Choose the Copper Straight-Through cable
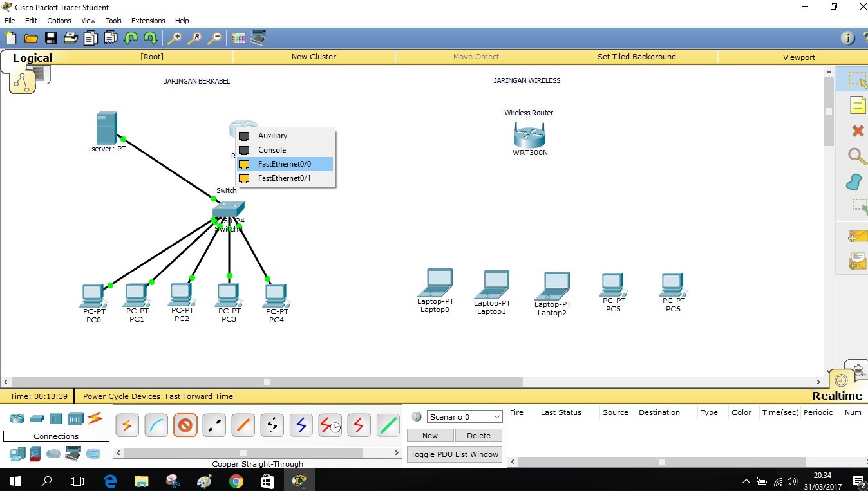The width and height of the screenshot is (868, 491). [185, 425]
